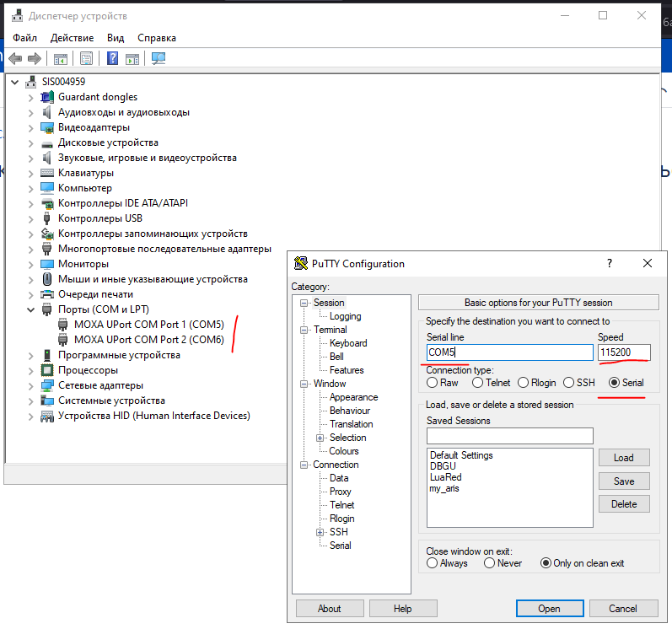Image resolution: width=672 pixels, height=629 pixels.
Task: Click the Дисковые устройства drive icon
Action: [46, 144]
